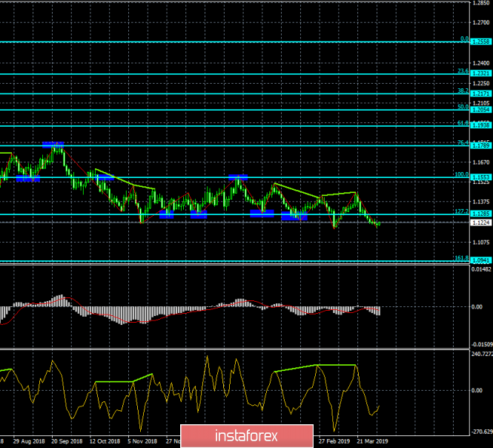Select the 1.2558 Fibonacci level price label

pyautogui.click(x=481, y=42)
